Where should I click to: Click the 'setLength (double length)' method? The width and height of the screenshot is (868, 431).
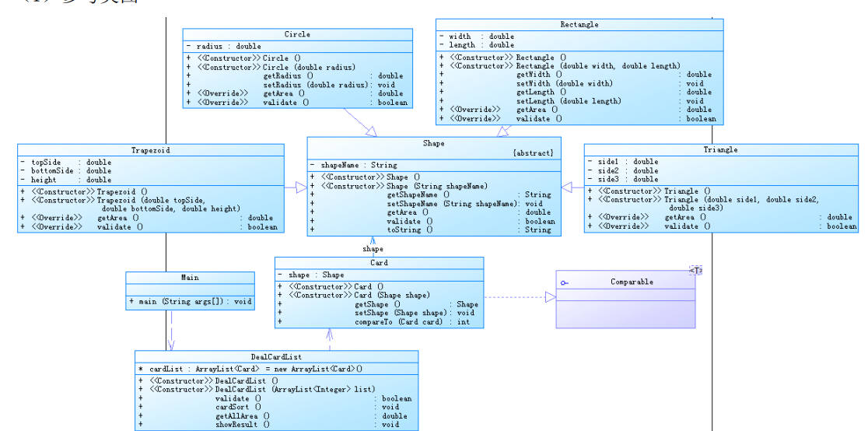(x=569, y=101)
